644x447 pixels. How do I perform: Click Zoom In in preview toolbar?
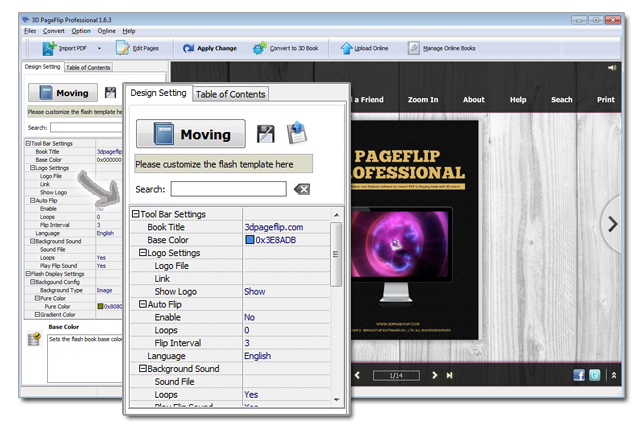coord(423,99)
